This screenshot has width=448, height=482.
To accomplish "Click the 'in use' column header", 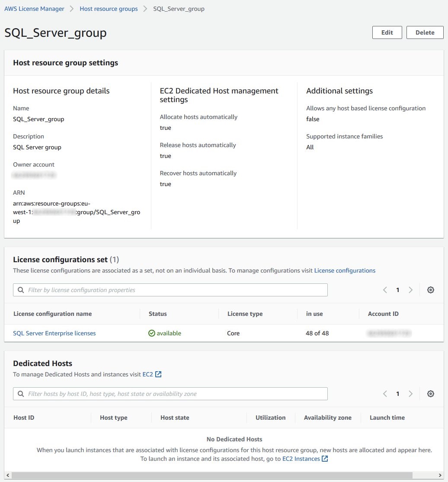I will tap(314, 314).
